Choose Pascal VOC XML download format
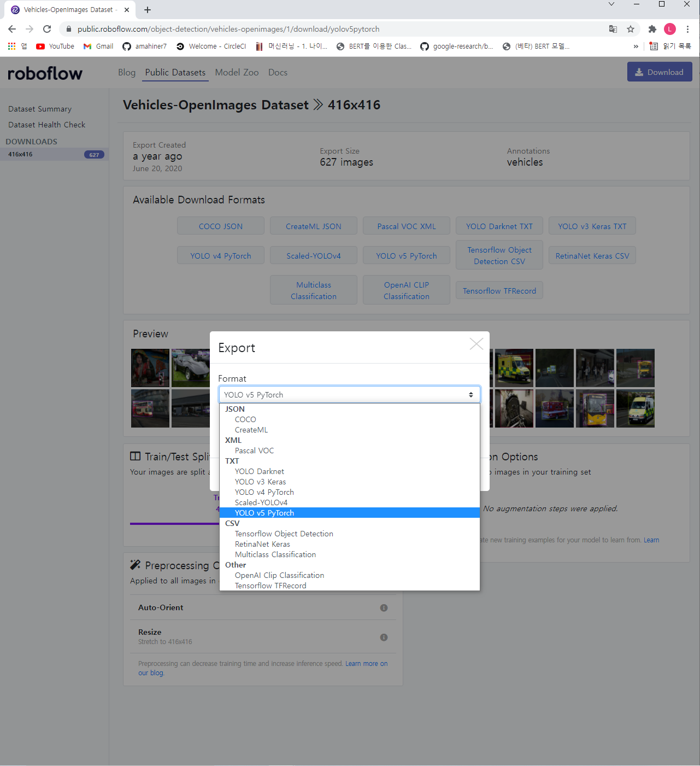The height and width of the screenshot is (766, 700). (407, 226)
